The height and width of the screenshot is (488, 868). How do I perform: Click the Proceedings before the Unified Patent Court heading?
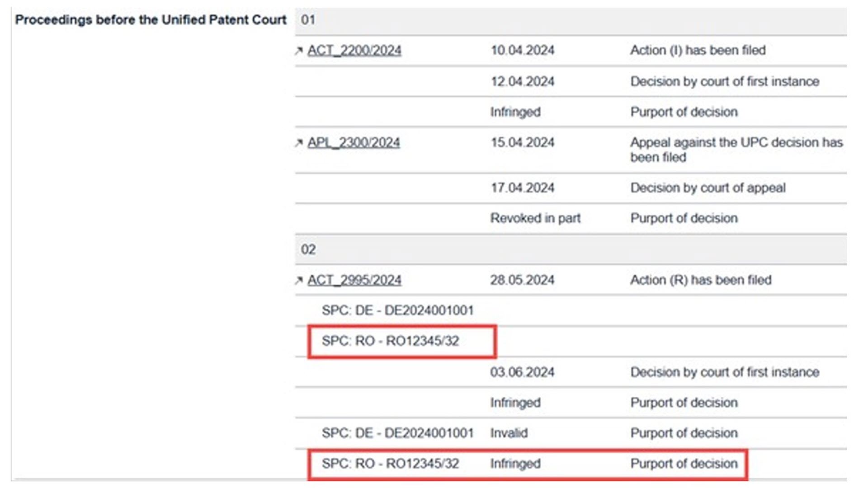pyautogui.click(x=151, y=20)
